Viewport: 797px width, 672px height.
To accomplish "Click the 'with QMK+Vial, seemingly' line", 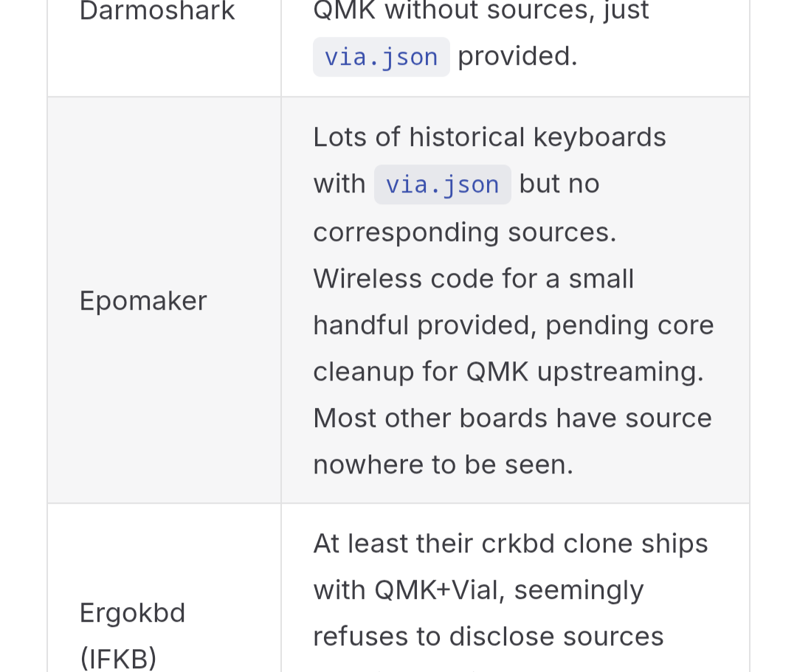I will pos(478,590).
